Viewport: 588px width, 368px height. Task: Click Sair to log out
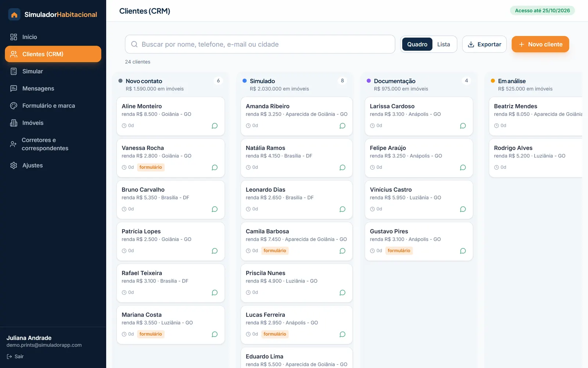pos(15,356)
